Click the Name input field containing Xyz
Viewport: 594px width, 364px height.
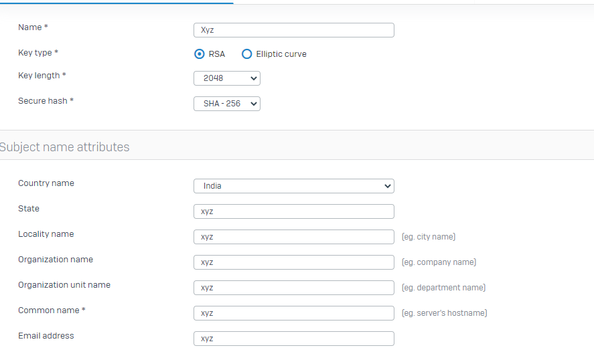click(293, 30)
